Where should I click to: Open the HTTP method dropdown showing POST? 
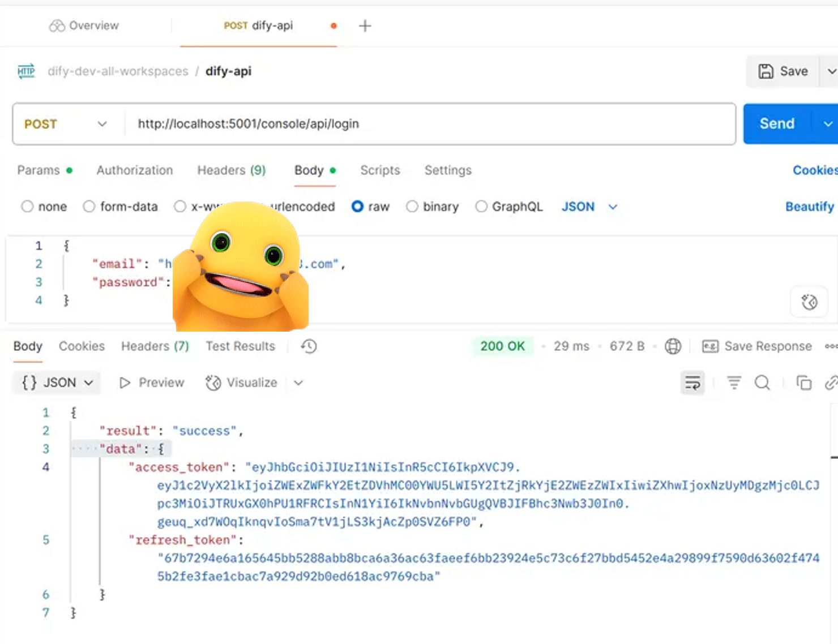(66, 124)
